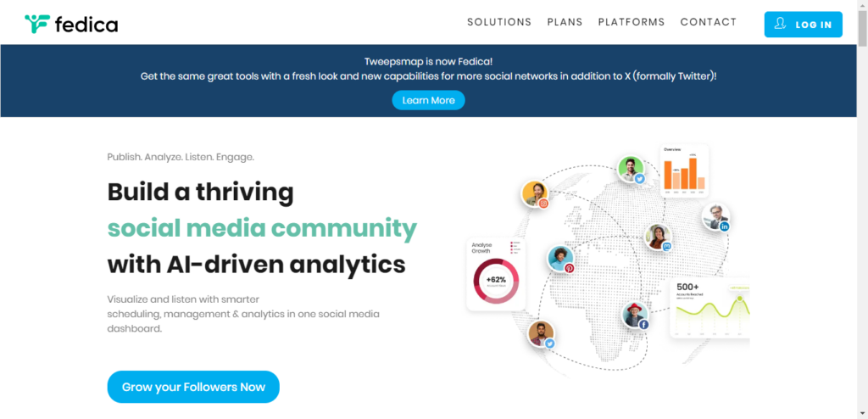Click the user icon inside LOG IN button

click(x=781, y=25)
